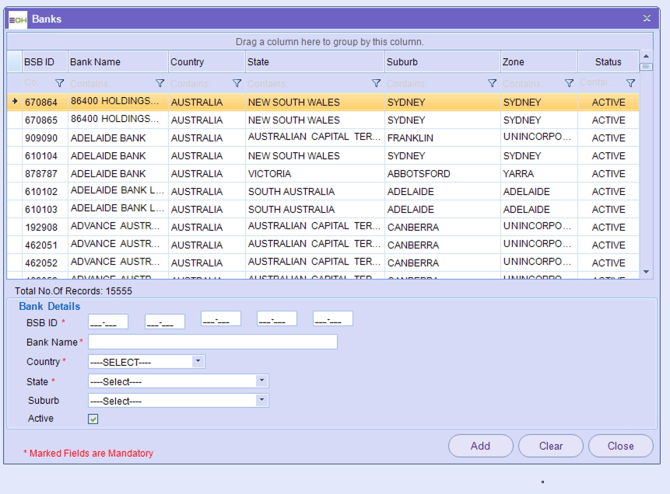Click the first BSB ID input box

pos(108,322)
